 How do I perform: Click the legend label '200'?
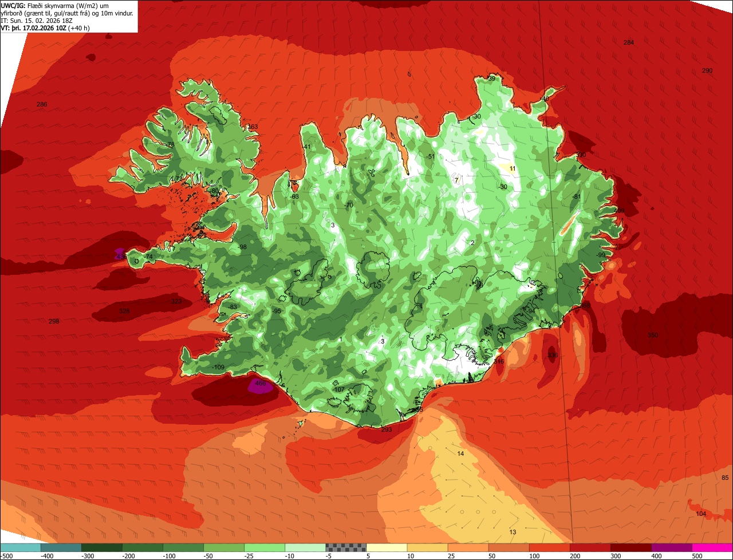coord(575,556)
